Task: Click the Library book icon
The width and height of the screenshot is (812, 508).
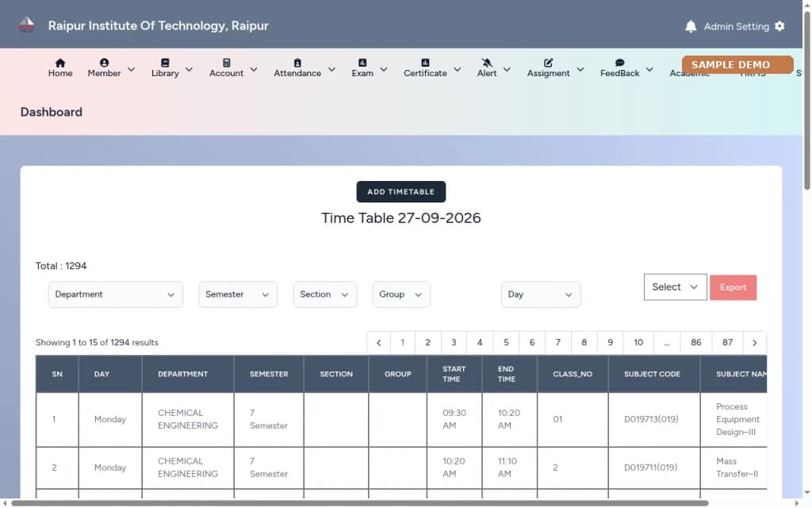Action: [165, 63]
